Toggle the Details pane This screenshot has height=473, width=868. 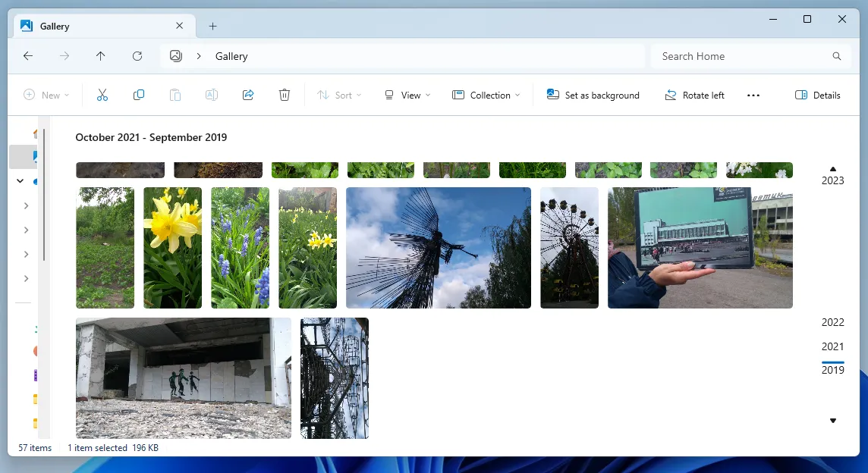tap(818, 95)
